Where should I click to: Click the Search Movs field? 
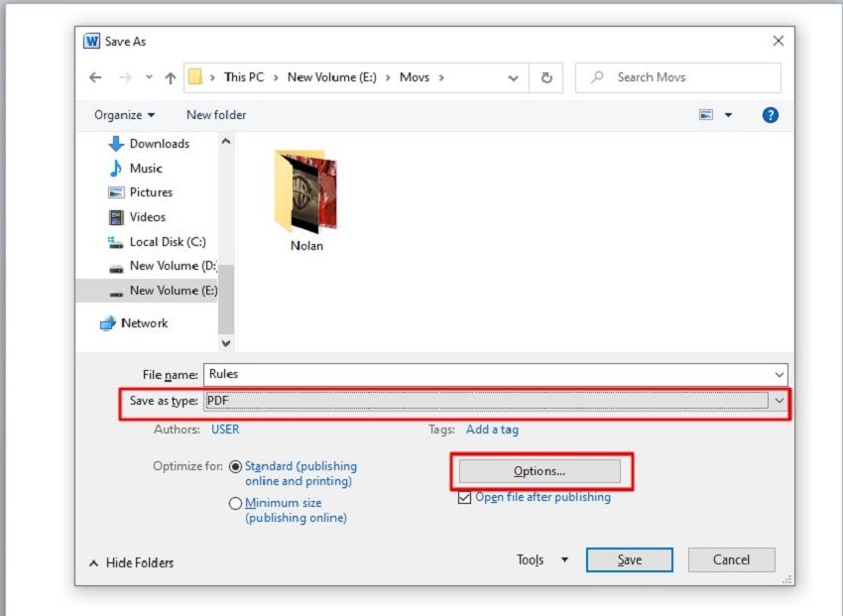coord(678,77)
